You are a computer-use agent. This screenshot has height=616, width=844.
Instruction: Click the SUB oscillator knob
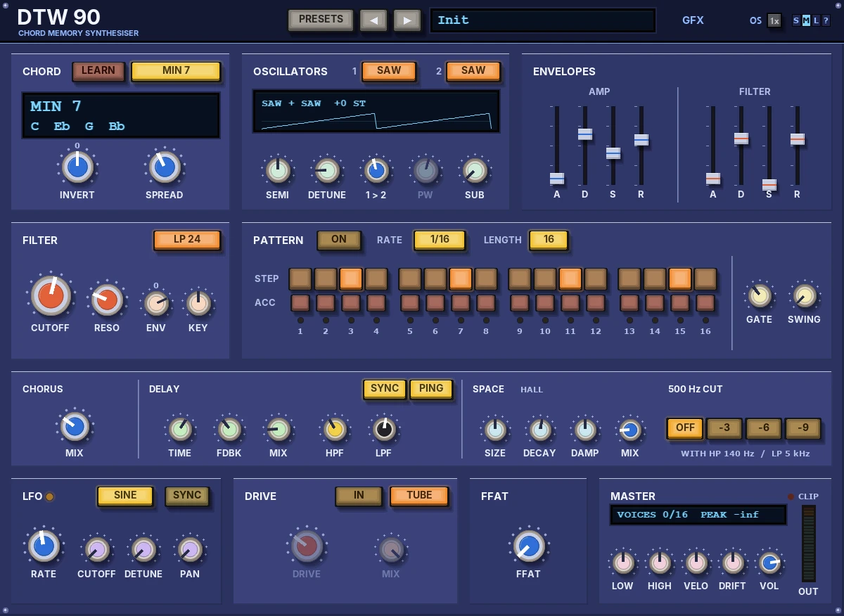click(475, 170)
